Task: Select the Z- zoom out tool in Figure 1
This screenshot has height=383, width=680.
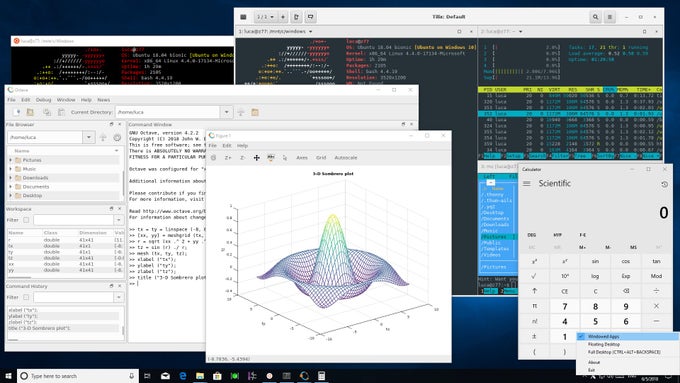Action: tap(242, 157)
